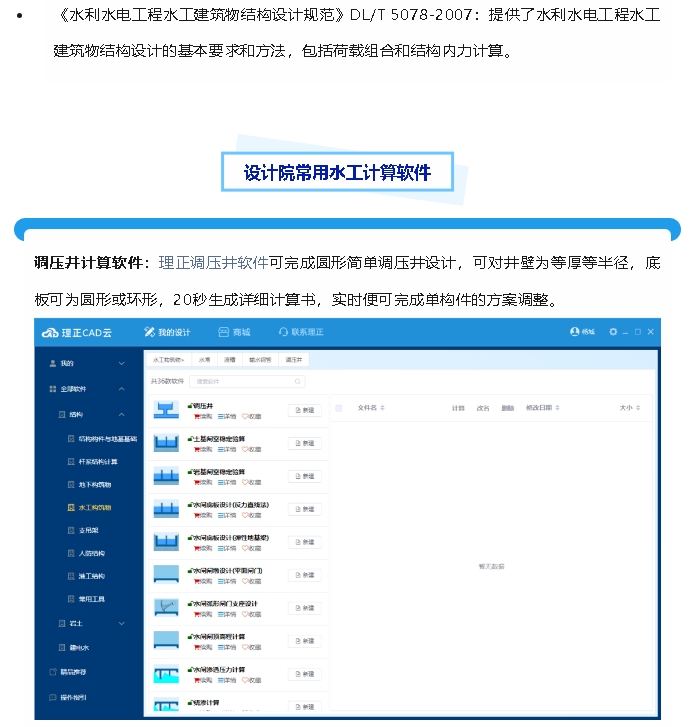Switch to the 调压井 tab
The height and width of the screenshot is (727, 692).
pos(294,358)
